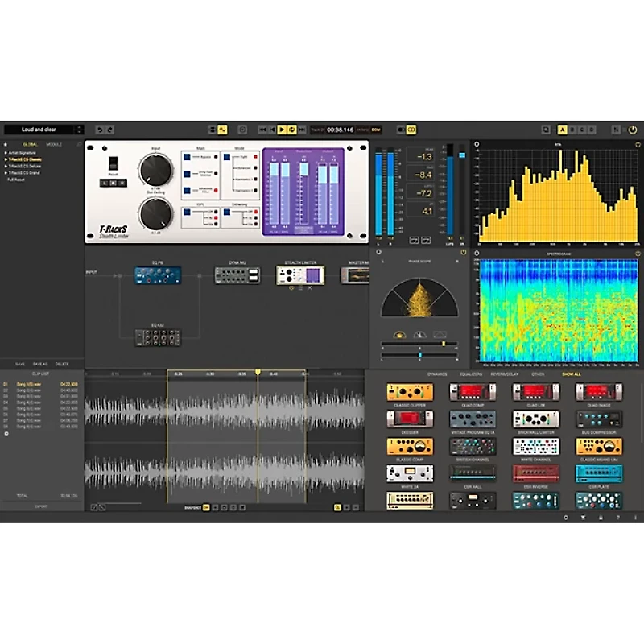This screenshot has height=644, width=644.
Task: Click Full Reset in the preset list
Action: click(x=18, y=180)
